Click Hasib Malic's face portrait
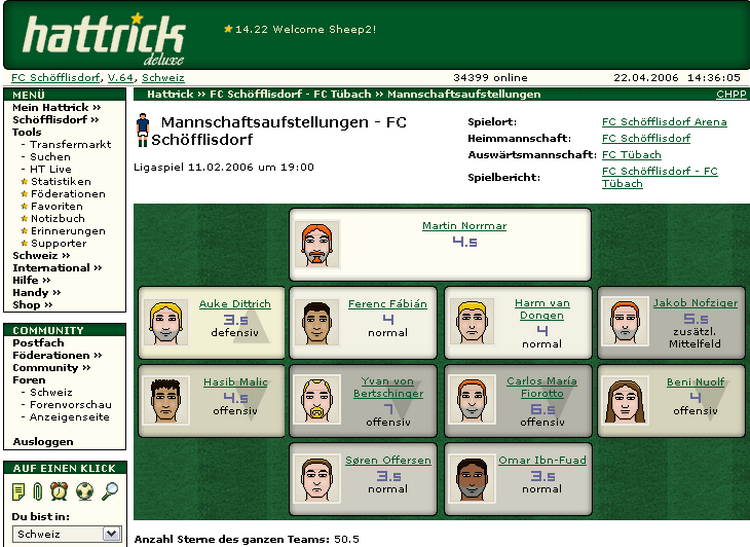 click(x=166, y=400)
